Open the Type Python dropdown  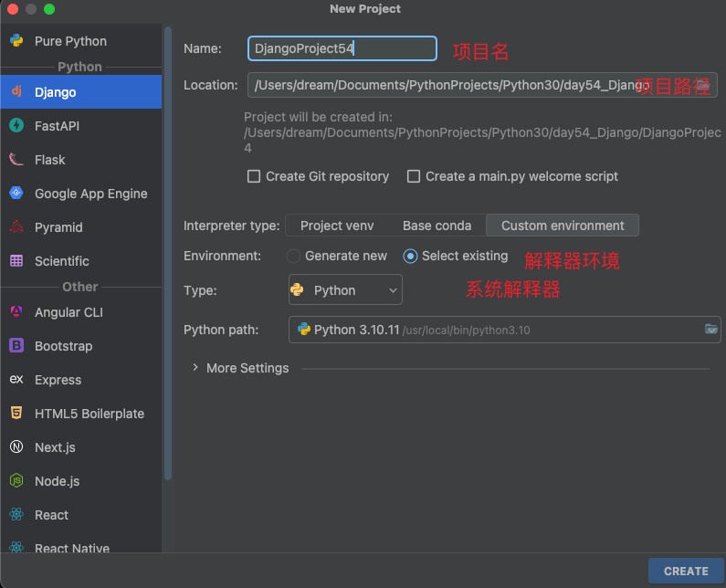coord(345,289)
